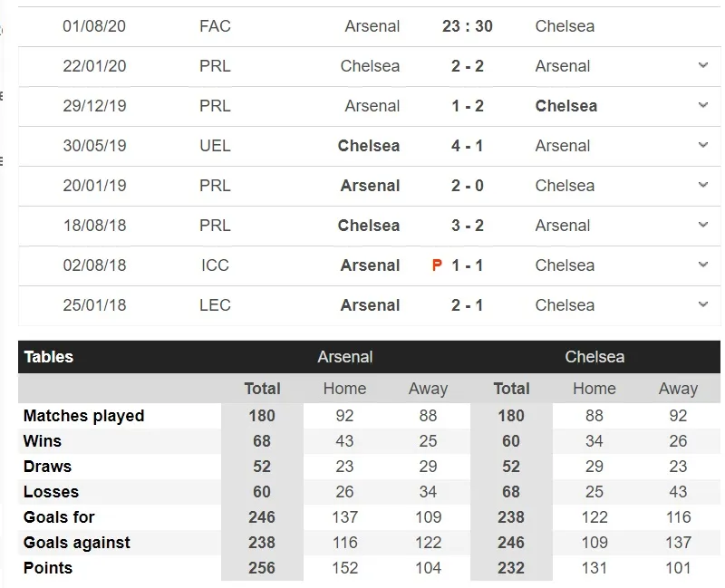725x588 pixels.
Task: Expand the 20/01/19 PRL match details
Action: [x=704, y=186]
